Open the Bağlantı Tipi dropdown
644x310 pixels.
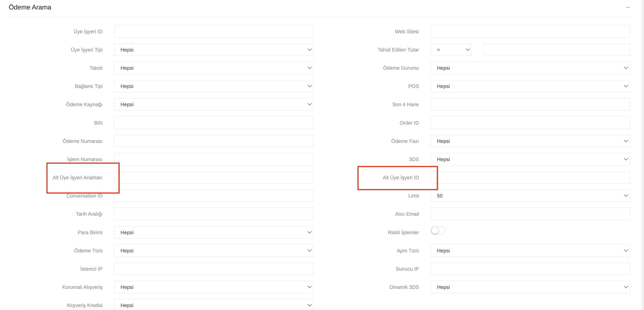click(x=214, y=86)
